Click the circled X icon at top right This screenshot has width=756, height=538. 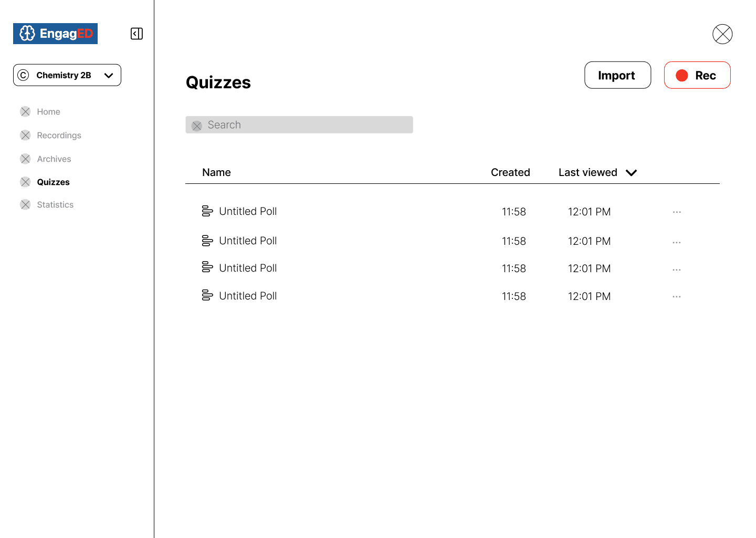tap(722, 34)
